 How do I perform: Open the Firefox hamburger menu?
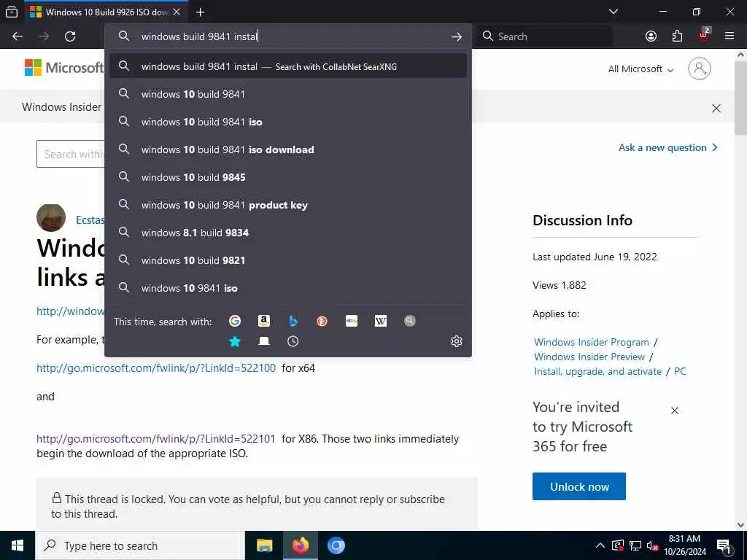(x=729, y=36)
